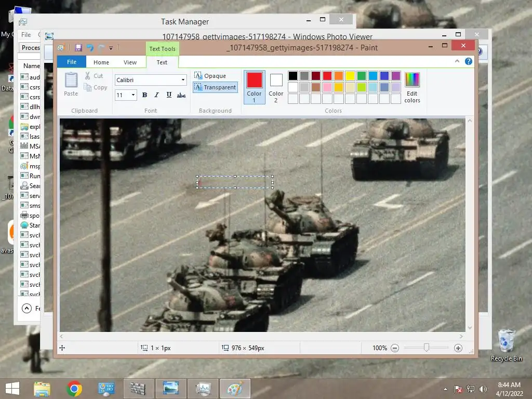Click zoom in plus button in status bar
532x399 pixels.
click(458, 348)
